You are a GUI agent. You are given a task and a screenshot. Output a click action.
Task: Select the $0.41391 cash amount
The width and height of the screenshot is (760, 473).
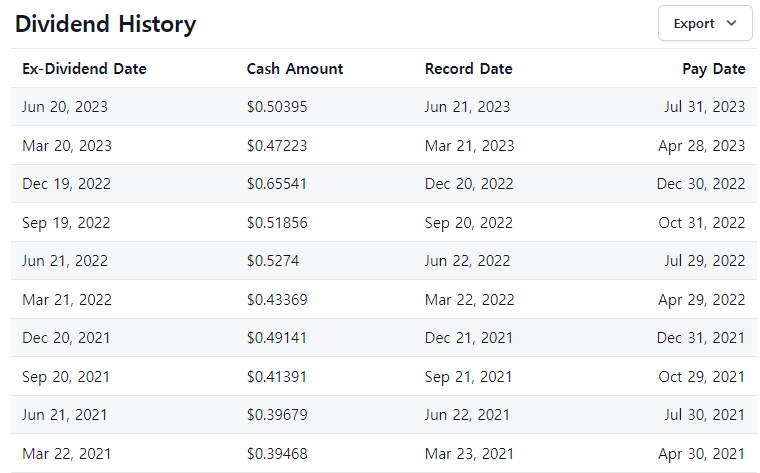click(x=277, y=377)
